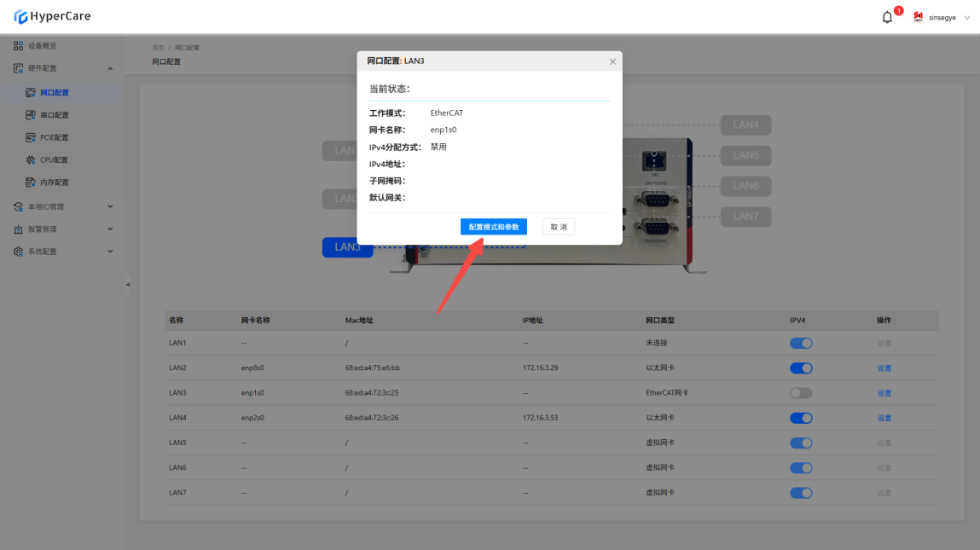Click the 报警管理 sidebar icon

(18, 229)
